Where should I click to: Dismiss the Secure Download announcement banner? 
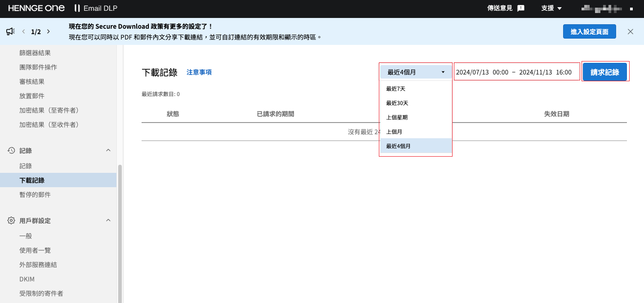tap(631, 31)
